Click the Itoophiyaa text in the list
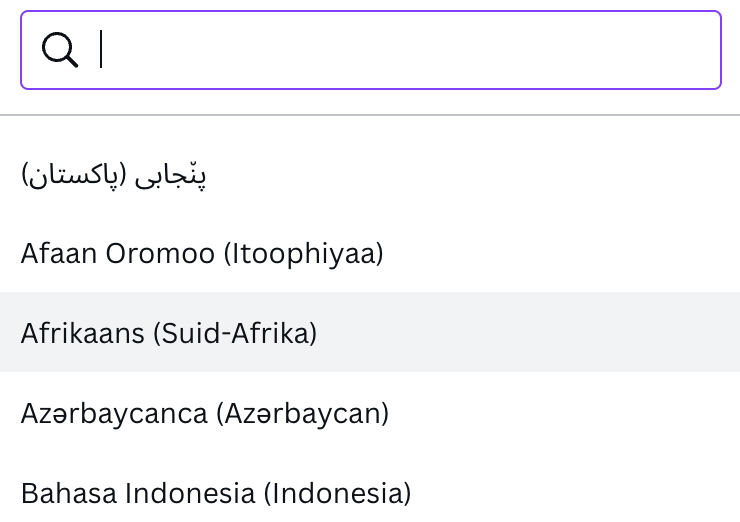Image resolution: width=740 pixels, height=522 pixels. (303, 253)
